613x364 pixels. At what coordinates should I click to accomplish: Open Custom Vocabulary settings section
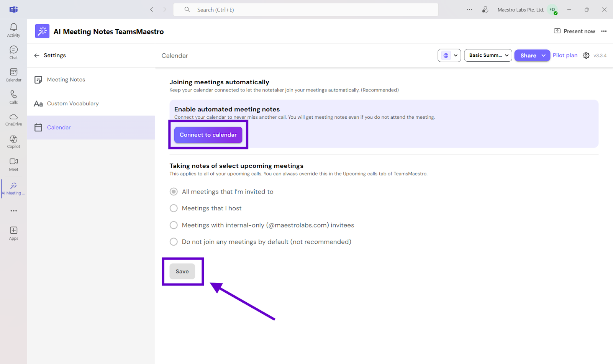(x=91, y=103)
